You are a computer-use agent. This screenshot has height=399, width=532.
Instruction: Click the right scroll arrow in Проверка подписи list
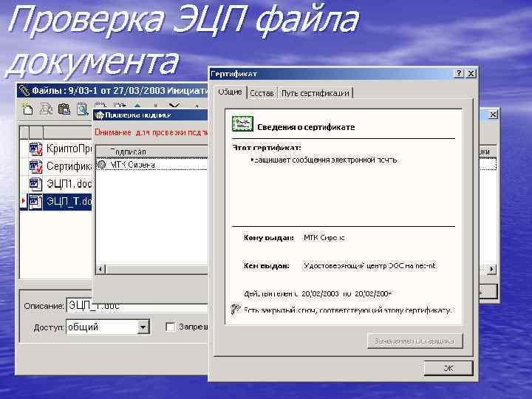click(491, 269)
